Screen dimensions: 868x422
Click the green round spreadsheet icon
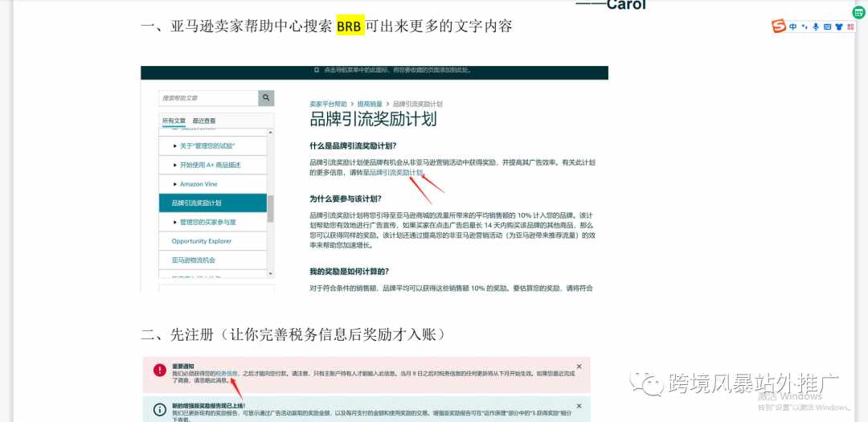coord(859,11)
